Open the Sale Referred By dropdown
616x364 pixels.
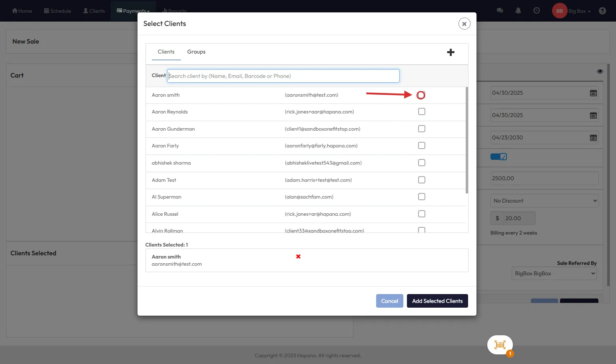pyautogui.click(x=554, y=274)
